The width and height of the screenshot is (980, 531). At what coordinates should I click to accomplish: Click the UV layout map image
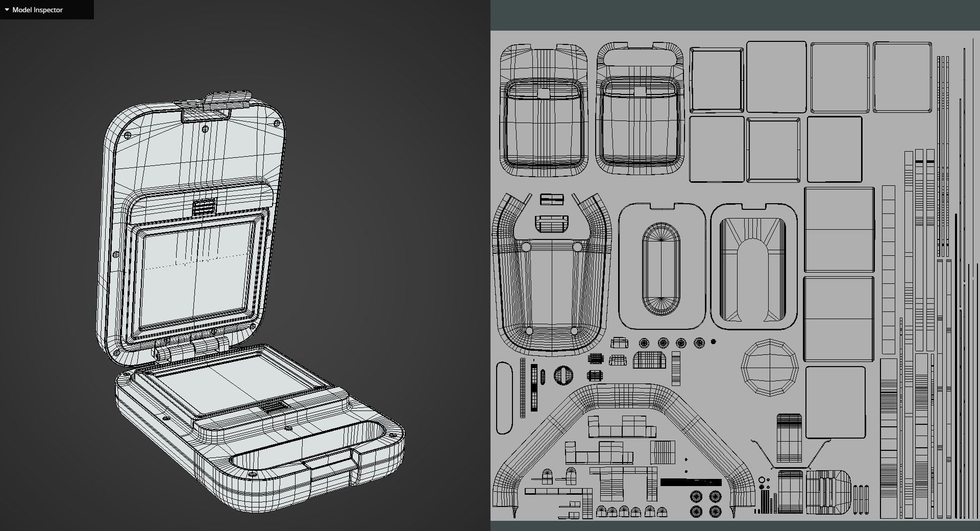[735, 276]
